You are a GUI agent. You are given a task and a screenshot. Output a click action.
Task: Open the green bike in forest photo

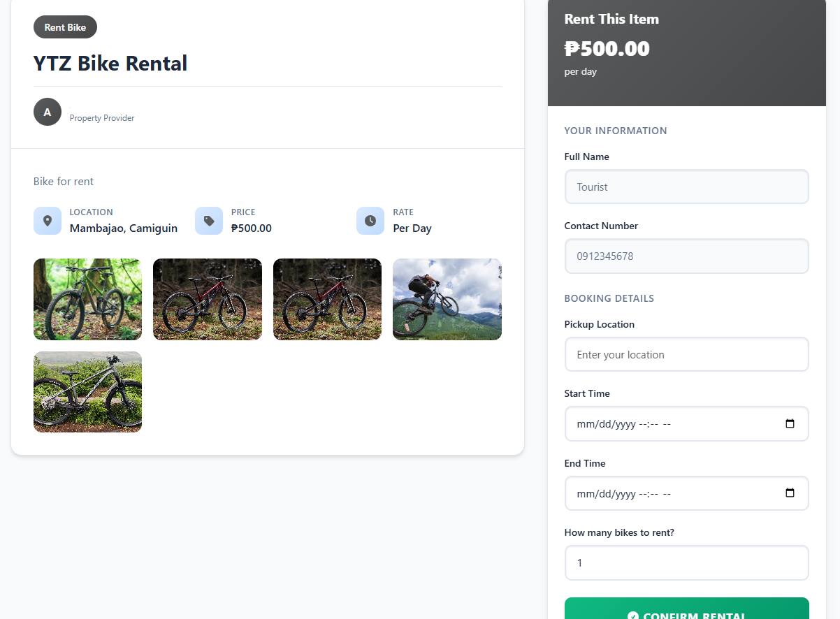click(x=88, y=300)
